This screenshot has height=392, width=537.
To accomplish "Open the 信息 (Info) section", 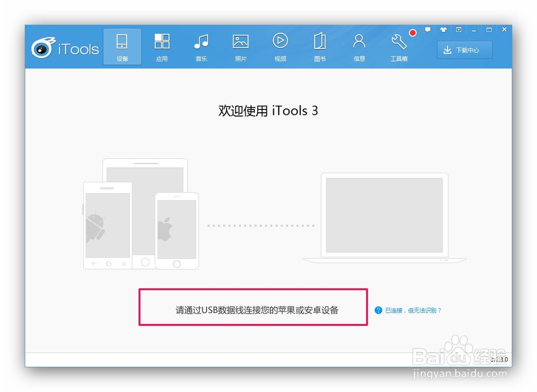I will (359, 47).
